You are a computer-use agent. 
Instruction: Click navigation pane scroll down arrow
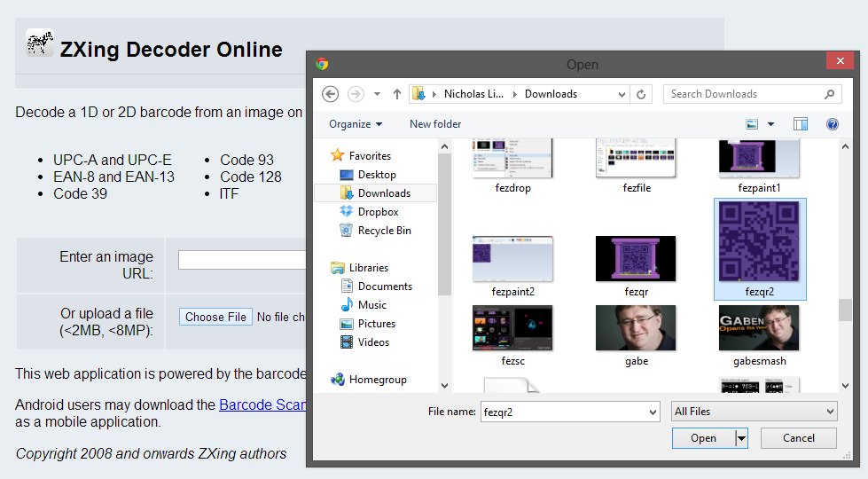coord(444,385)
